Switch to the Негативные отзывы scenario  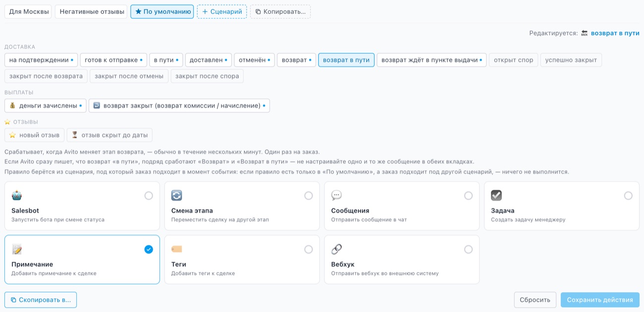(x=91, y=11)
